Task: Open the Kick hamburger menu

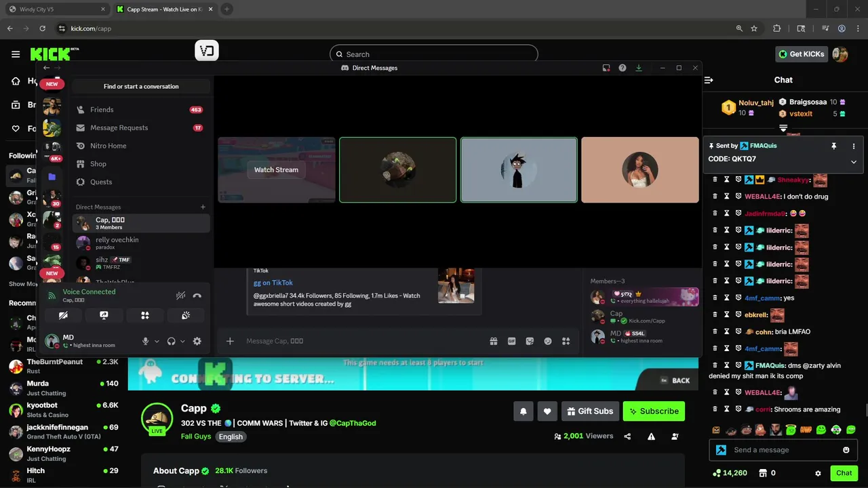Action: [16, 54]
